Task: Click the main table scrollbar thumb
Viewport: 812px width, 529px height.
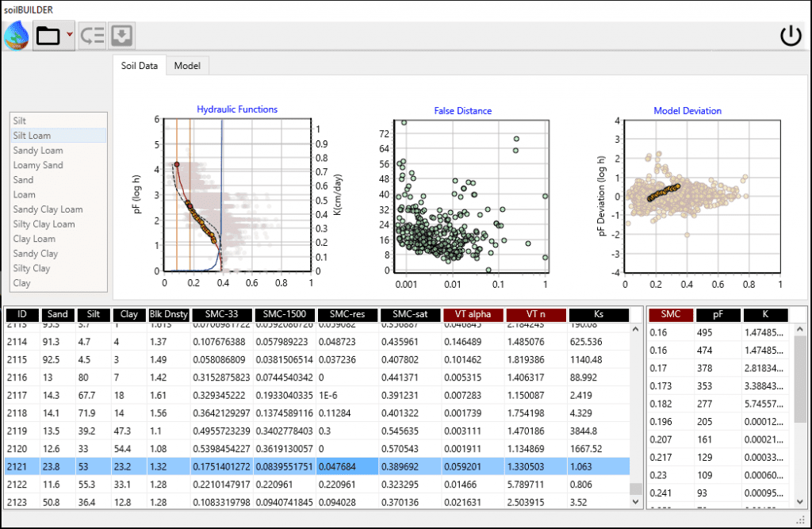Action: (635, 489)
